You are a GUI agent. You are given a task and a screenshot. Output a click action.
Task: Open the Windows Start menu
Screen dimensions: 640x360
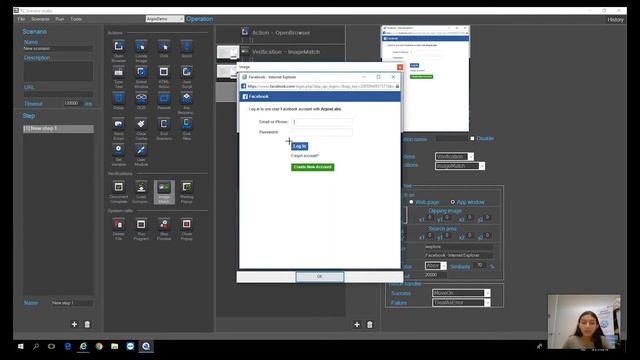click(x=20, y=346)
